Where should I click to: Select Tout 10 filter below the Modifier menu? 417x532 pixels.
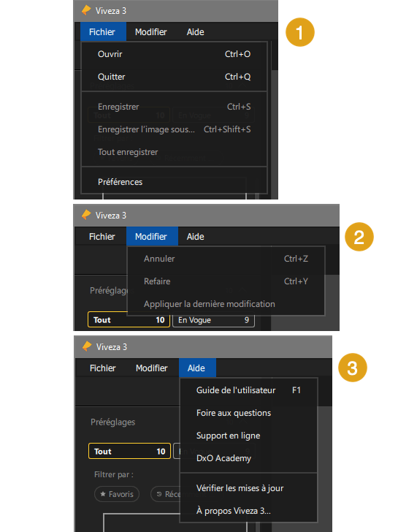[x=129, y=319]
